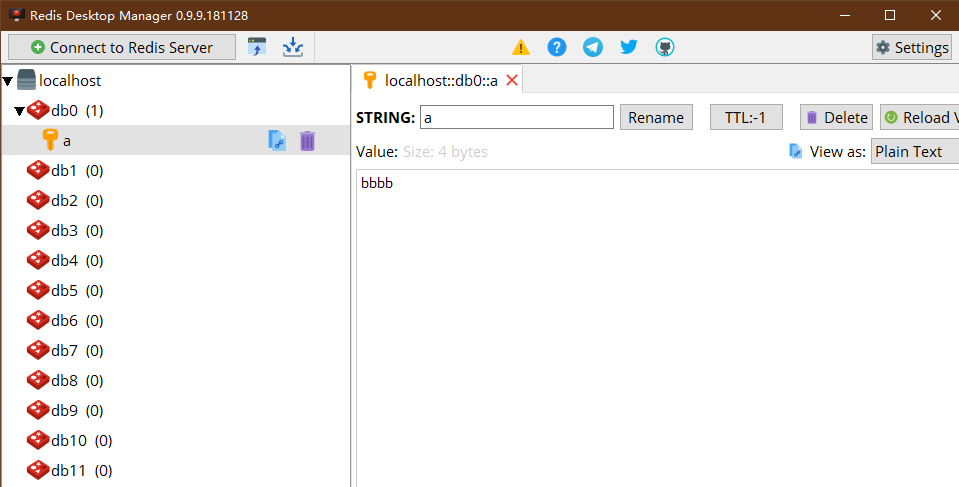Viewport: 959px width, 487px height.
Task: Click the db10 redis cube icon
Action: (38, 440)
